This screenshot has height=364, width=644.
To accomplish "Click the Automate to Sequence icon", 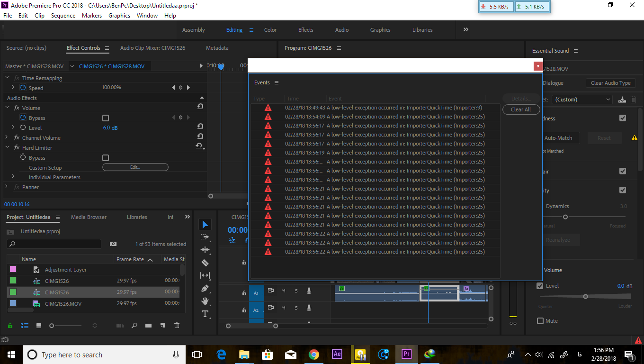I will (120, 326).
